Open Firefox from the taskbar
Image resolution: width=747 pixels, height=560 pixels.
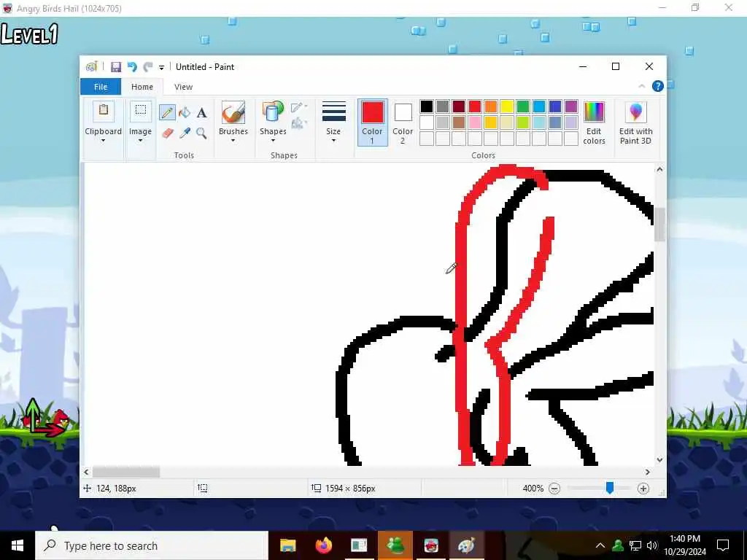tap(324, 545)
